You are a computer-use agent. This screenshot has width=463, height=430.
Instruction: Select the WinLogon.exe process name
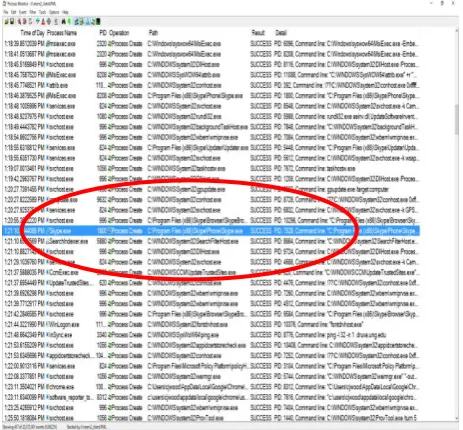(x=64, y=324)
